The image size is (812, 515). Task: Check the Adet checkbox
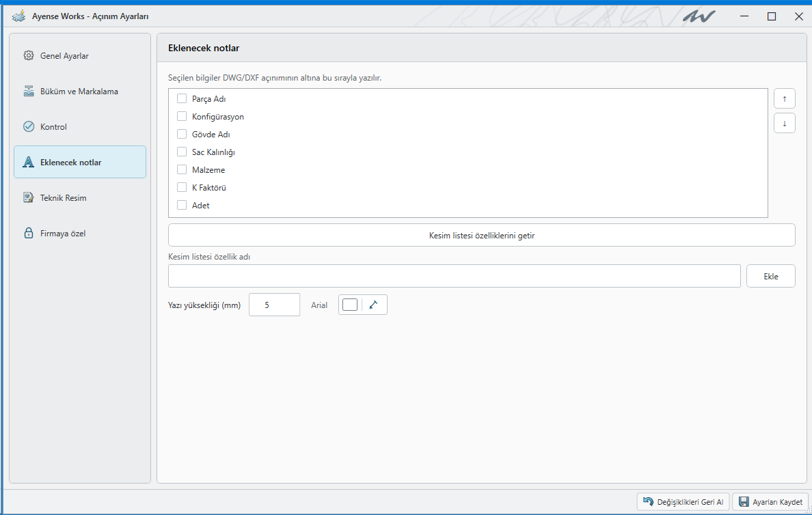pos(182,205)
